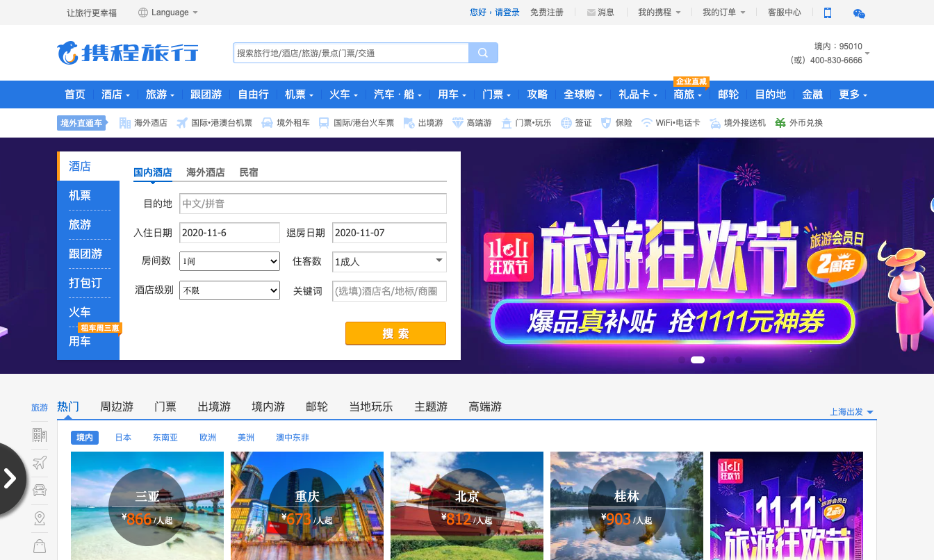Open 门票•玩乐 icon link
Screen dimensions: 934x560
tap(526, 123)
